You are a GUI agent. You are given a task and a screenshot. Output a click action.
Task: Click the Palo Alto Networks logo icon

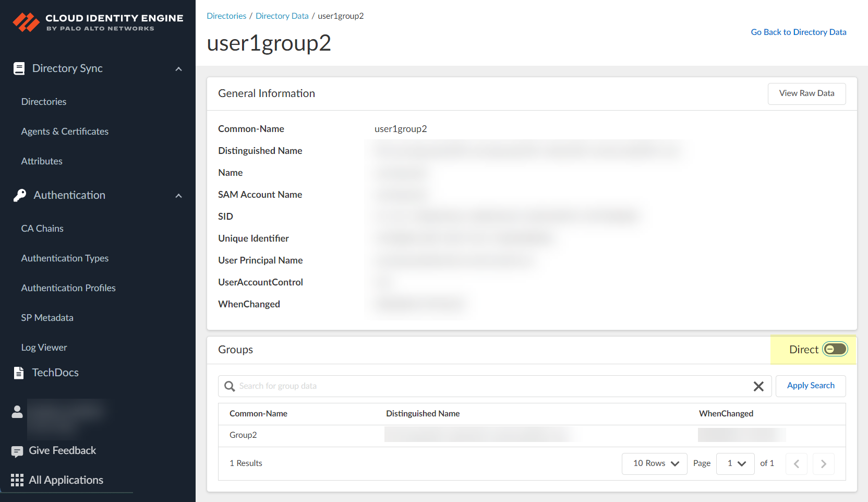26,22
